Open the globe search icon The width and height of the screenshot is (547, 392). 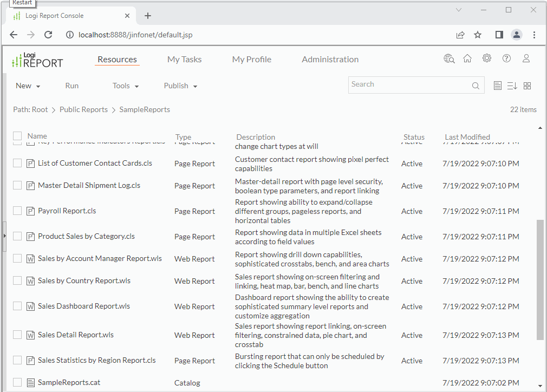coord(449,59)
